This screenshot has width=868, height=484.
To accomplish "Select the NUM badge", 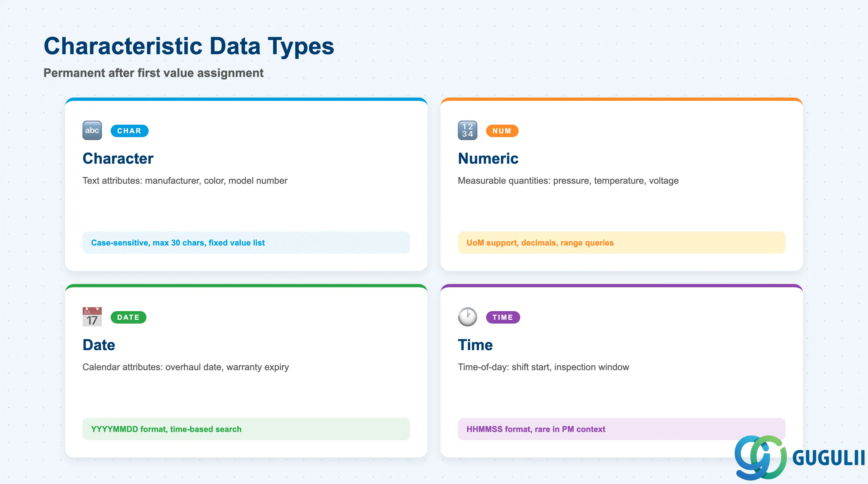I will 502,131.
